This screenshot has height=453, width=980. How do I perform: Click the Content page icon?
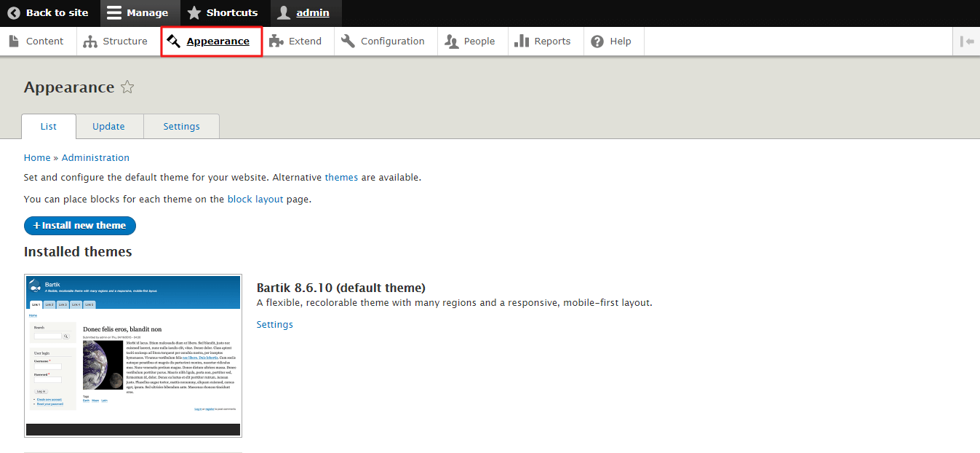tap(14, 41)
